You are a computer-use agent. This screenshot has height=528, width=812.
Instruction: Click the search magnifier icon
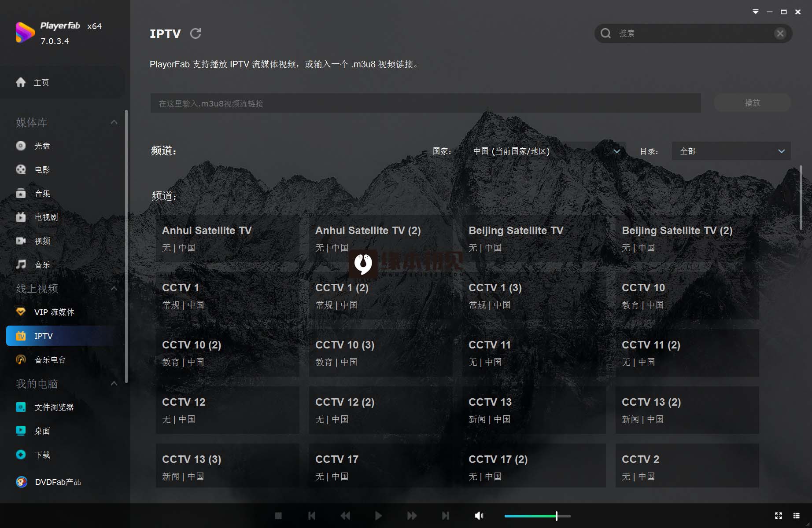coord(606,33)
